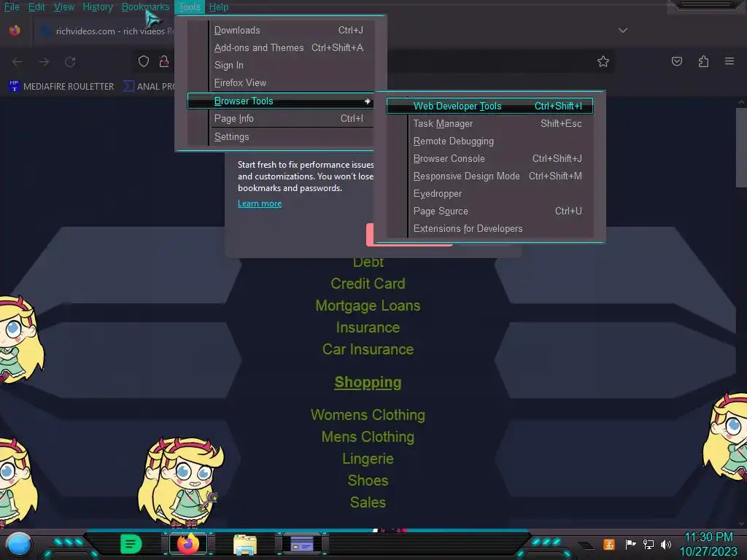Open the File menu
This screenshot has width=747, height=560.
[12, 7]
